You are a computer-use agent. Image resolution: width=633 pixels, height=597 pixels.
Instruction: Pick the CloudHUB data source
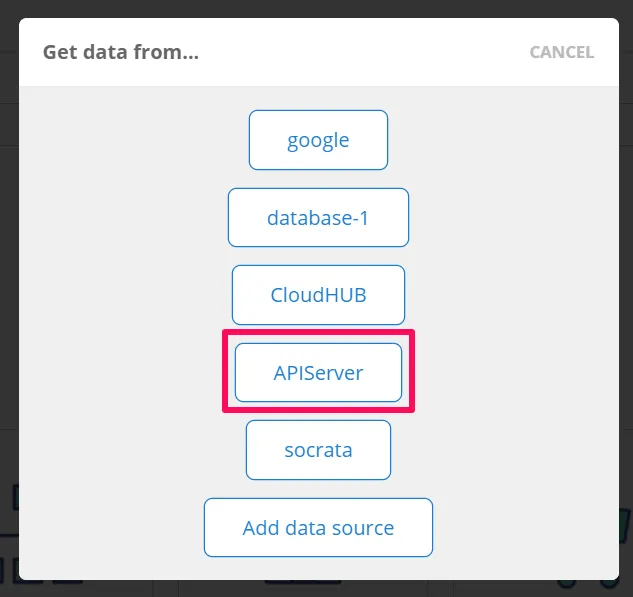tap(318, 295)
